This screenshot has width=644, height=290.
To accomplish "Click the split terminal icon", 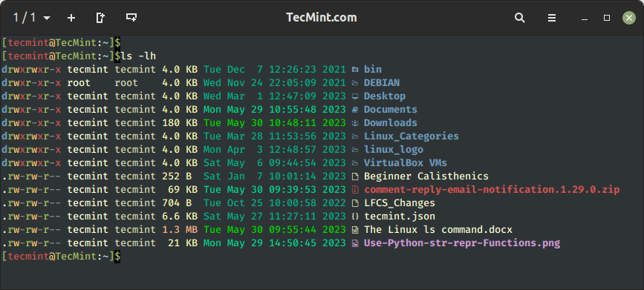I will (x=100, y=18).
